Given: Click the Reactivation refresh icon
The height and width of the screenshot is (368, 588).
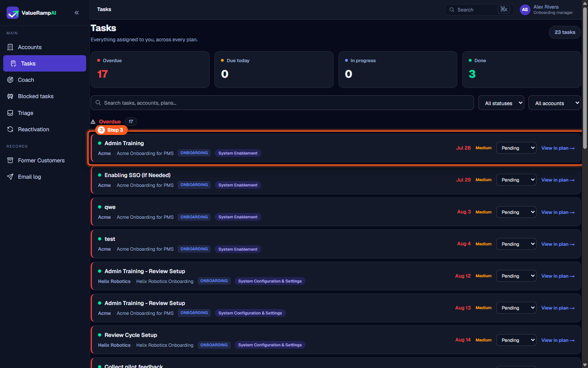Looking at the screenshot, I should click(x=10, y=129).
